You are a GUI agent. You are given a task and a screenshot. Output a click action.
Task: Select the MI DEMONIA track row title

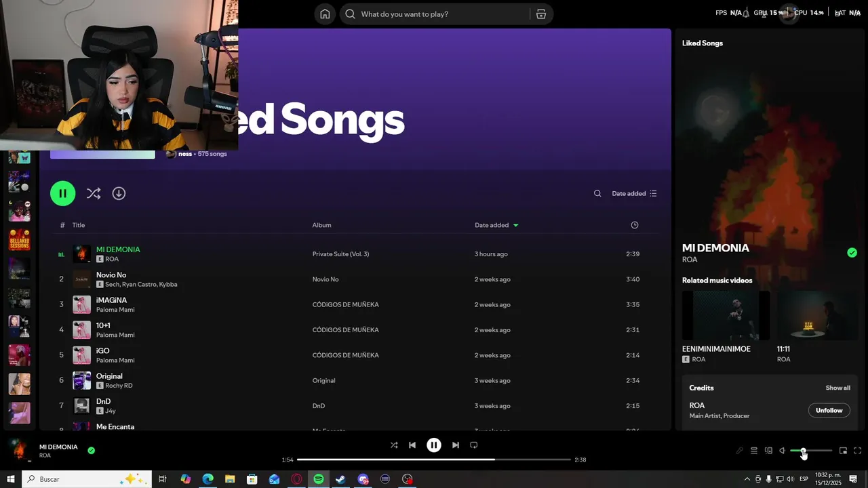click(118, 249)
